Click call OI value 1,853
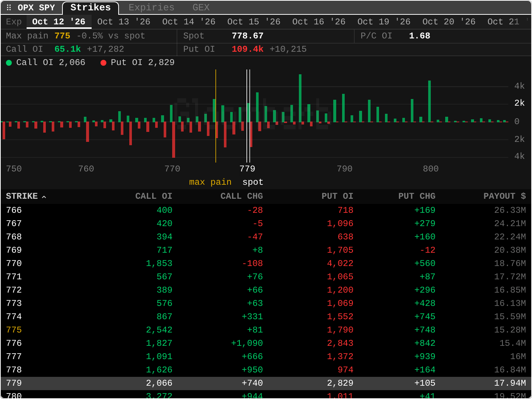 coord(159,263)
